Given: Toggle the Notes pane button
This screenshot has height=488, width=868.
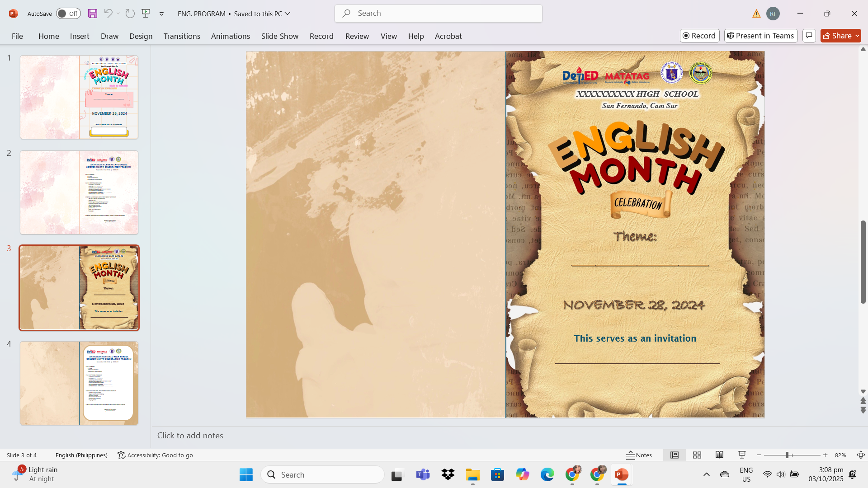Looking at the screenshot, I should click(x=639, y=455).
